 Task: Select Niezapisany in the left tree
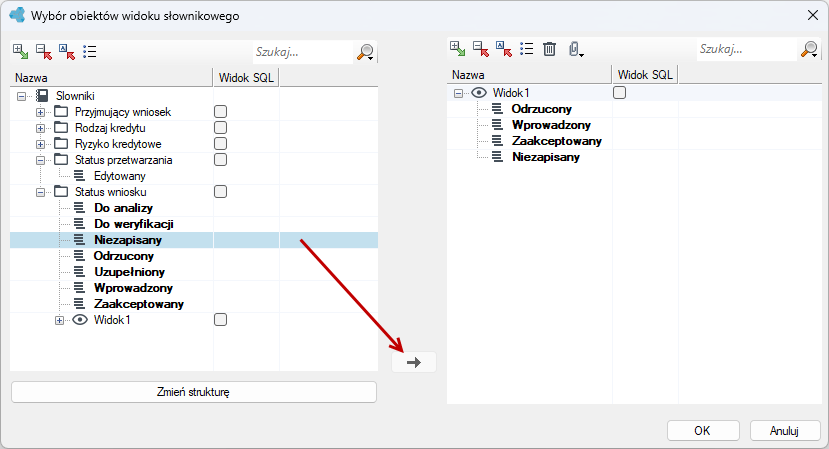point(128,240)
